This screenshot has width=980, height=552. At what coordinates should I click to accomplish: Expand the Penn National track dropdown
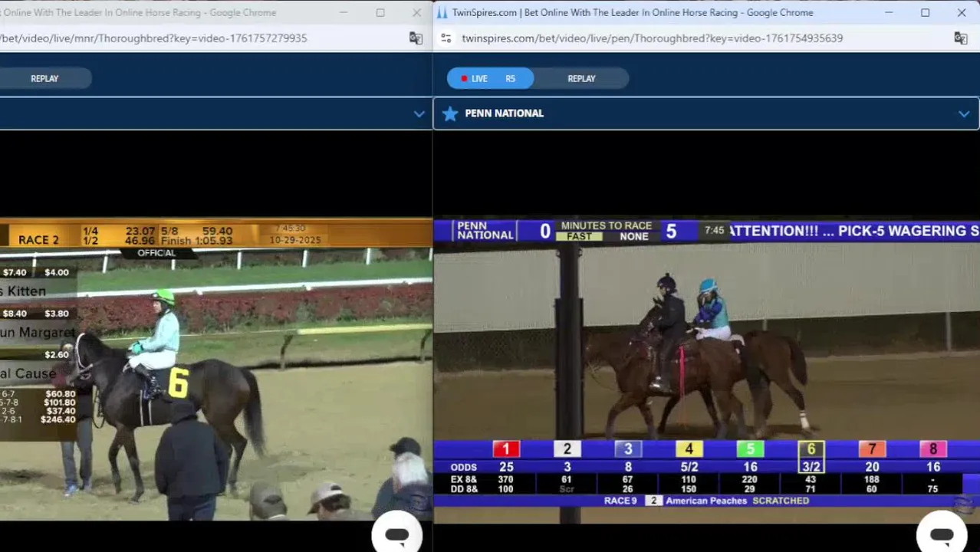(x=964, y=113)
